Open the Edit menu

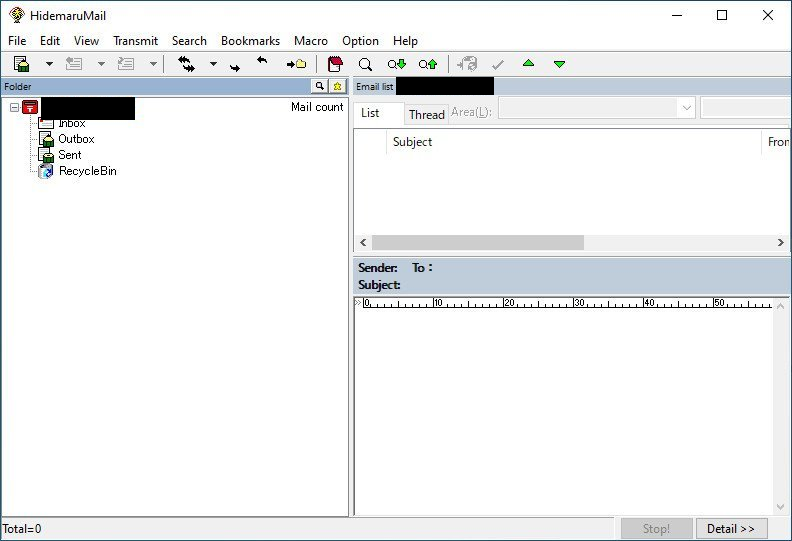point(50,41)
